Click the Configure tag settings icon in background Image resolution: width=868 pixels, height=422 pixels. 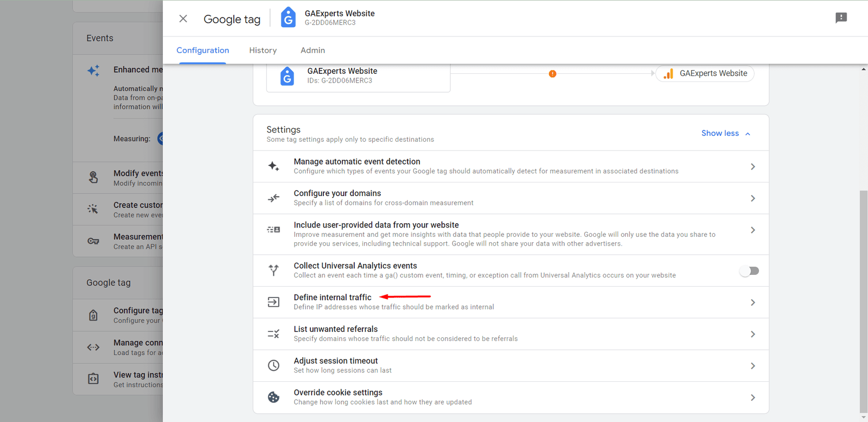click(x=93, y=315)
